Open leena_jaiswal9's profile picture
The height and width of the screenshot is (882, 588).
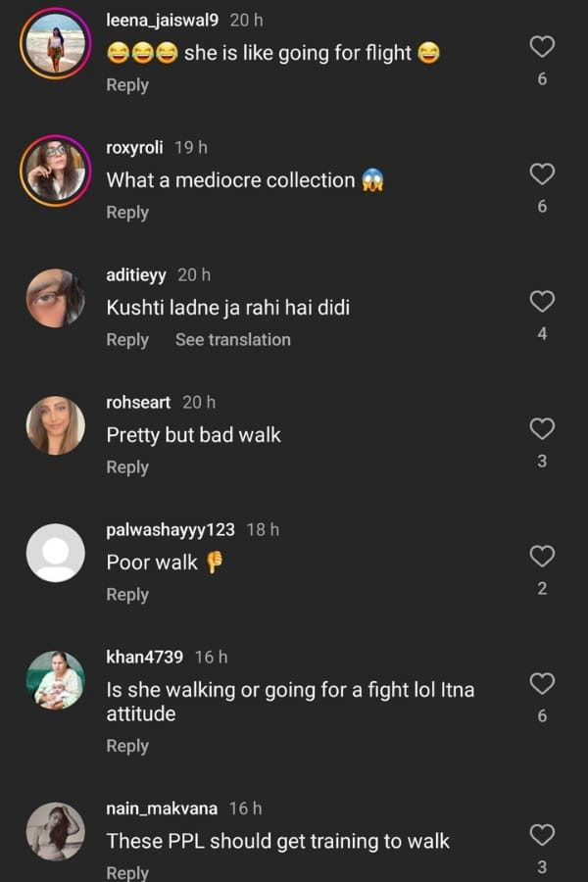56,41
